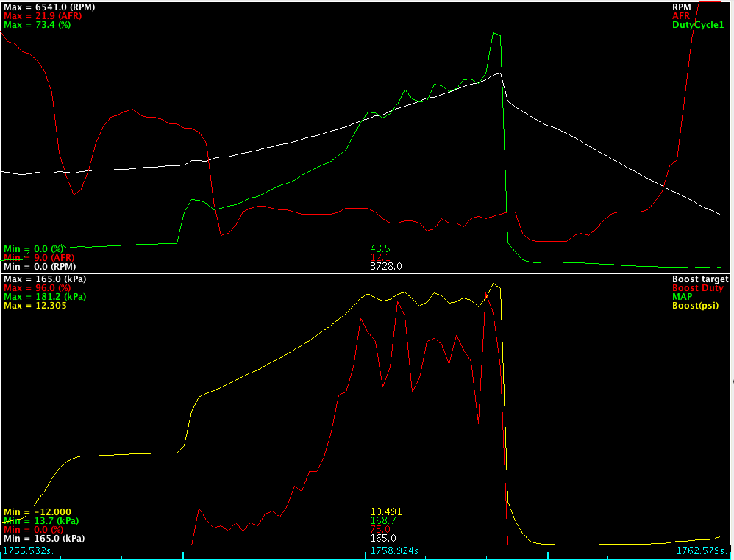
Task: Click the Max = 96.0 (%) readout
Action: 37,288
